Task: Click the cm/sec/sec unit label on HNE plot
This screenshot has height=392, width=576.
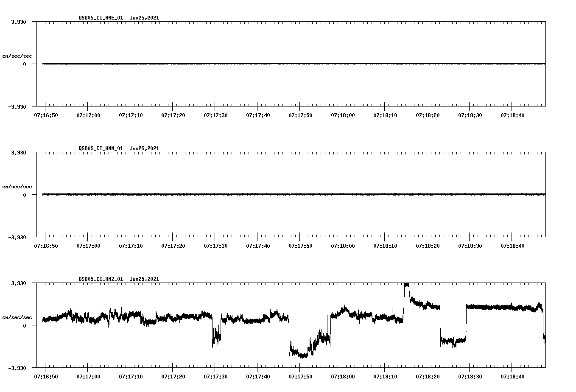Action: [17, 56]
